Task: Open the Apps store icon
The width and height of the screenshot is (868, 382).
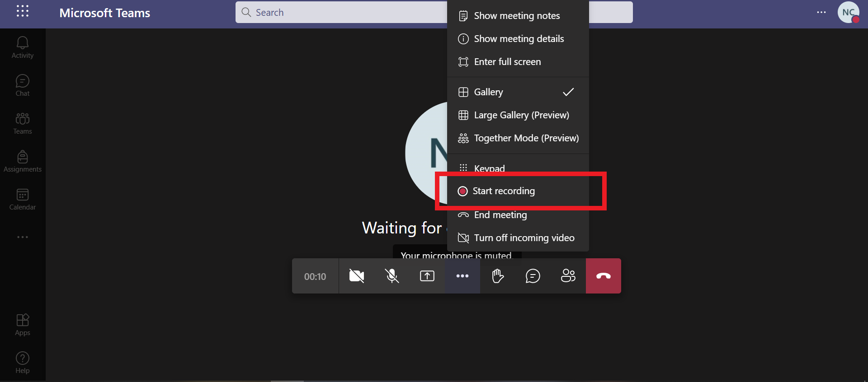Action: 23,325
